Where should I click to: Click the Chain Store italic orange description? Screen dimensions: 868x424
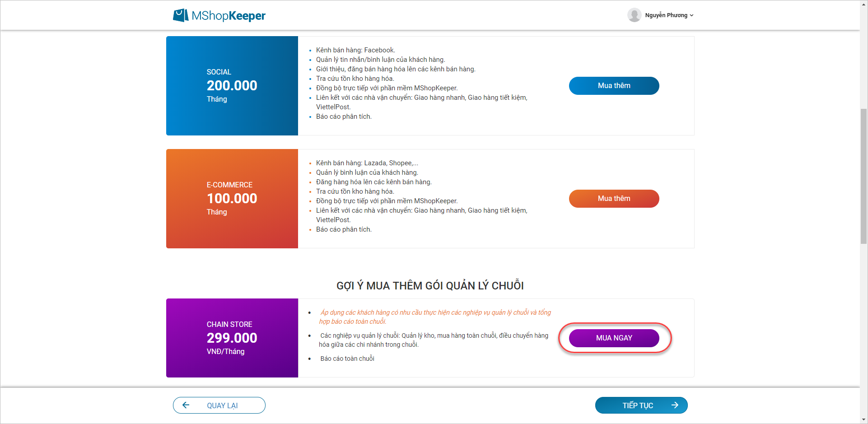[435, 317]
